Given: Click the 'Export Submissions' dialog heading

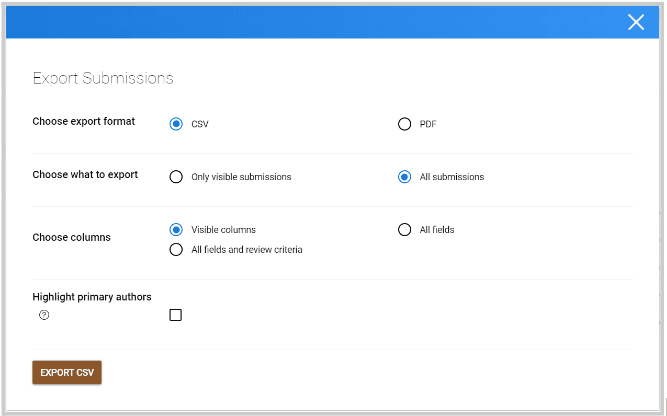Looking at the screenshot, I should coord(103,78).
